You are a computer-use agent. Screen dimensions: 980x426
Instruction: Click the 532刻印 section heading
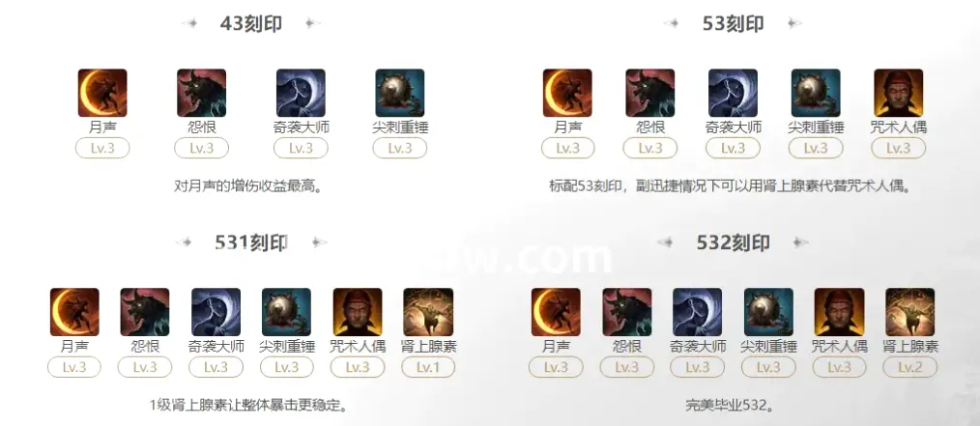tap(734, 242)
